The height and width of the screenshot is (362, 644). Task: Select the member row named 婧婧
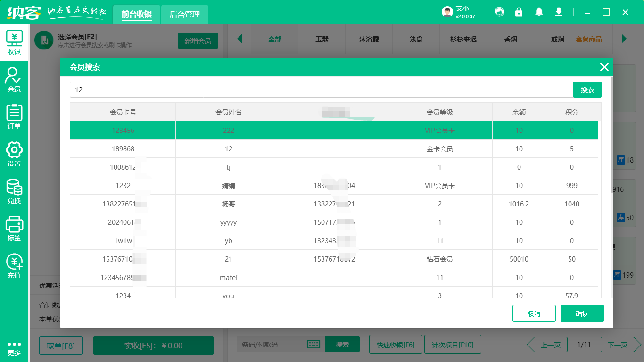[228, 185]
